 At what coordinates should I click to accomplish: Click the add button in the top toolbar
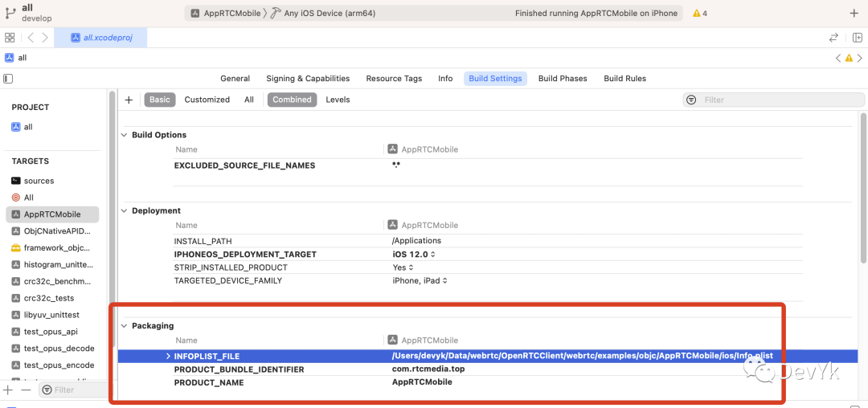[854, 14]
